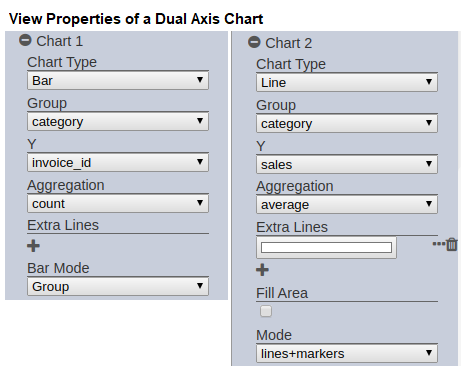
Task: Open the Bar Mode dropdown showing Group
Action: (x=118, y=286)
